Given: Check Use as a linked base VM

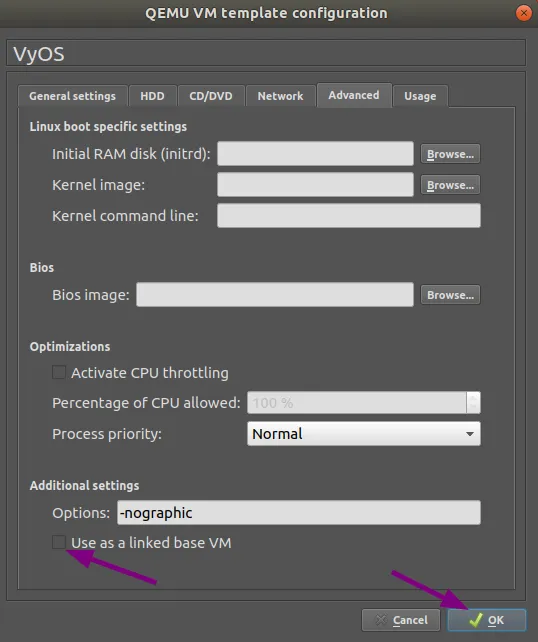Looking at the screenshot, I should click(59, 542).
